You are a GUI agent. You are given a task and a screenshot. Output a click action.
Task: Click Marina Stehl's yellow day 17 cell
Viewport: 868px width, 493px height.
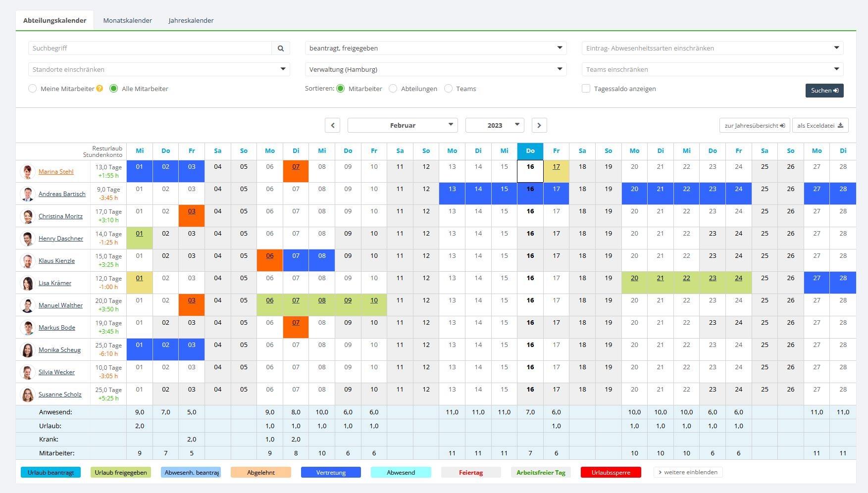(x=556, y=171)
